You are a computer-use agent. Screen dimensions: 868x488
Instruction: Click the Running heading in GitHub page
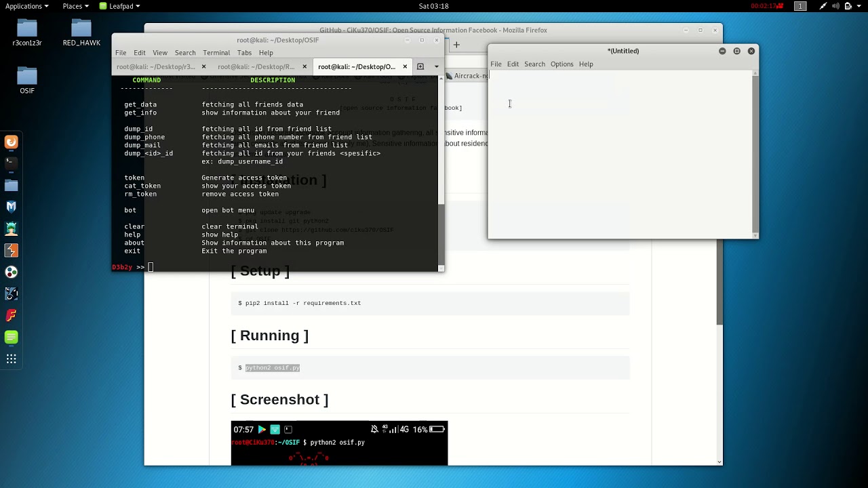(x=269, y=335)
